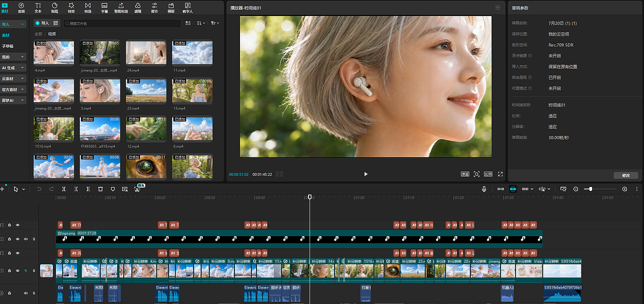Click the 全部 breadcrumb link
The image size is (644, 304).
[x=38, y=34]
